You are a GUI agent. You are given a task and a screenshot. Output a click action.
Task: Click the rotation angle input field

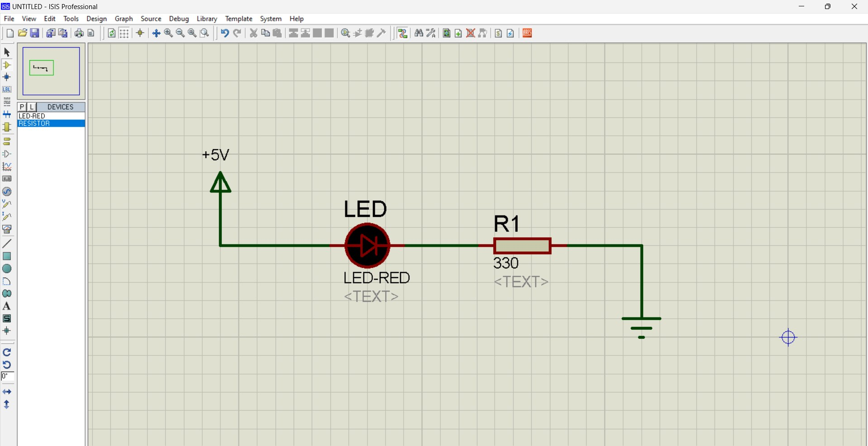tap(8, 377)
